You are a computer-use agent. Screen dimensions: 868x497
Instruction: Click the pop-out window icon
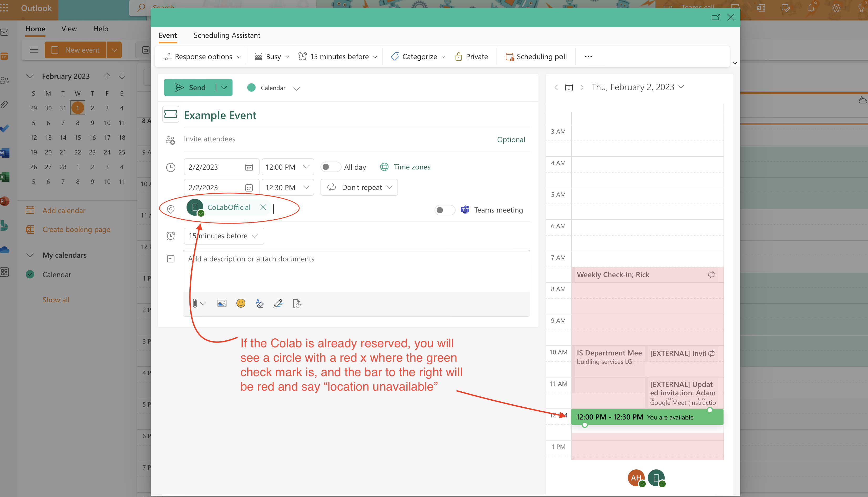click(x=715, y=17)
